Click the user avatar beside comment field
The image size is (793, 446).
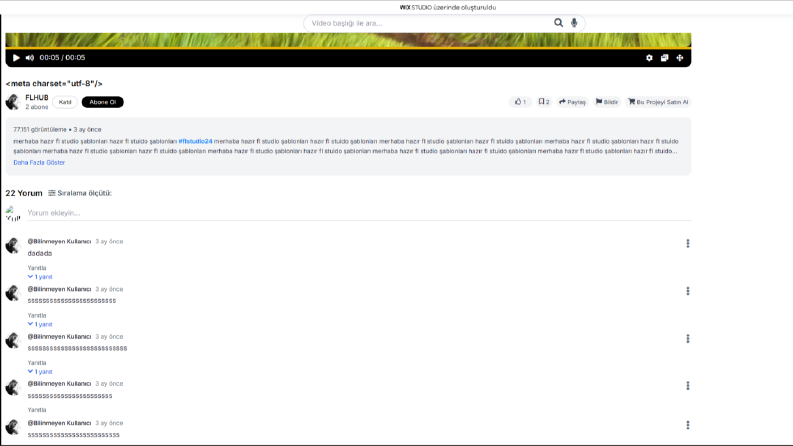tap(13, 213)
